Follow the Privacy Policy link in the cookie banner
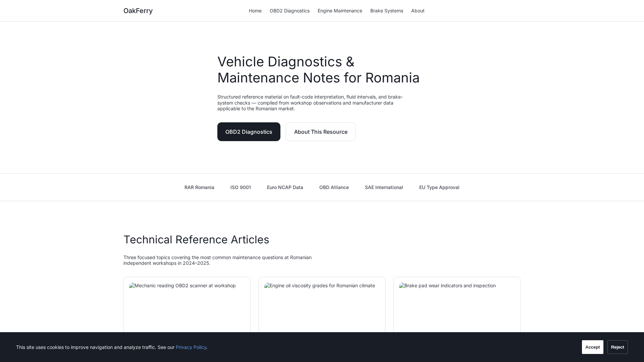This screenshot has width=644, height=362. 191,347
